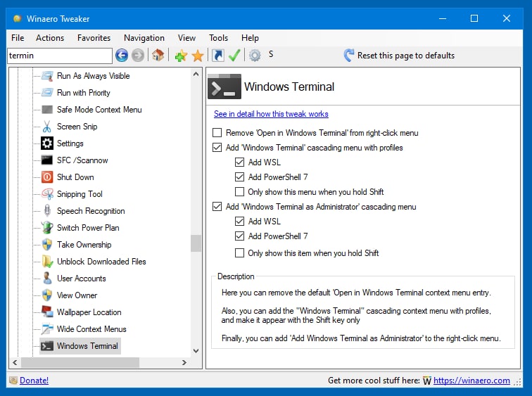Viewport: 532px width, 396px height.
Task: Open the Navigation menu
Action: coord(144,38)
